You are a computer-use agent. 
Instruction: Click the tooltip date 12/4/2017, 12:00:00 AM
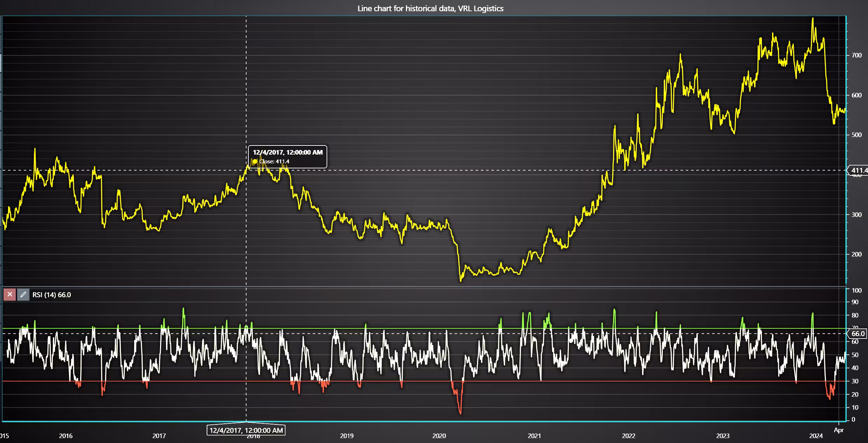point(288,152)
